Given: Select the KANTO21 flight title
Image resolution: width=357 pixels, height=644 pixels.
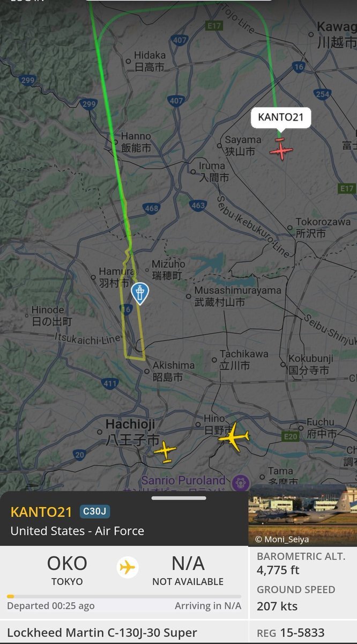Looking at the screenshot, I should point(41,511).
